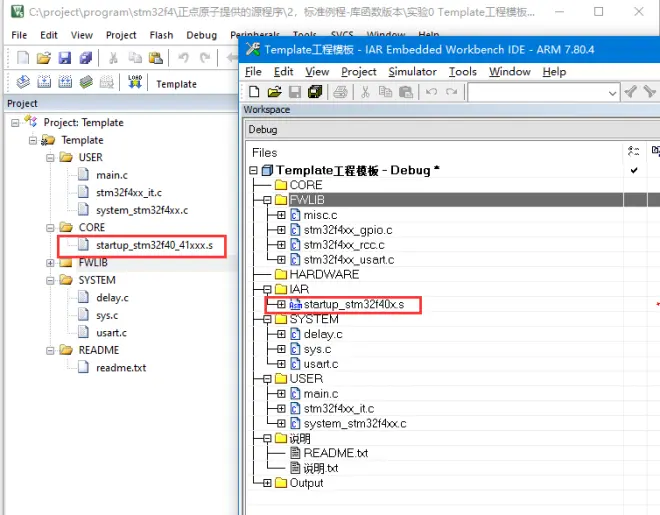Expand the Output folder node
660x515 pixels.
click(267, 483)
